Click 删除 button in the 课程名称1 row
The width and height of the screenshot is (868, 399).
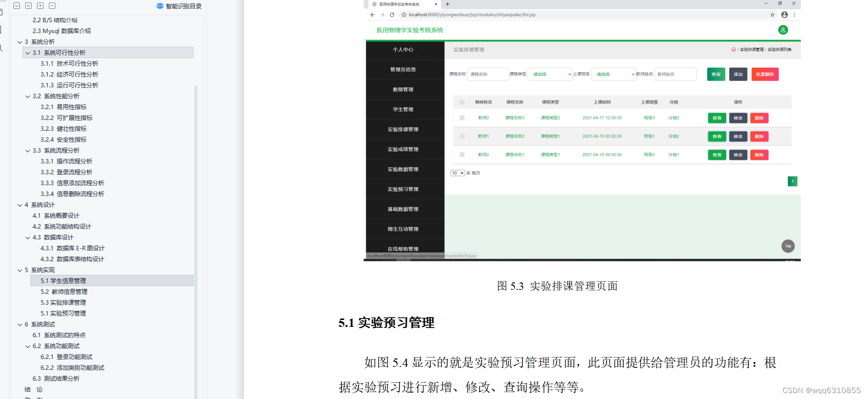(x=759, y=155)
